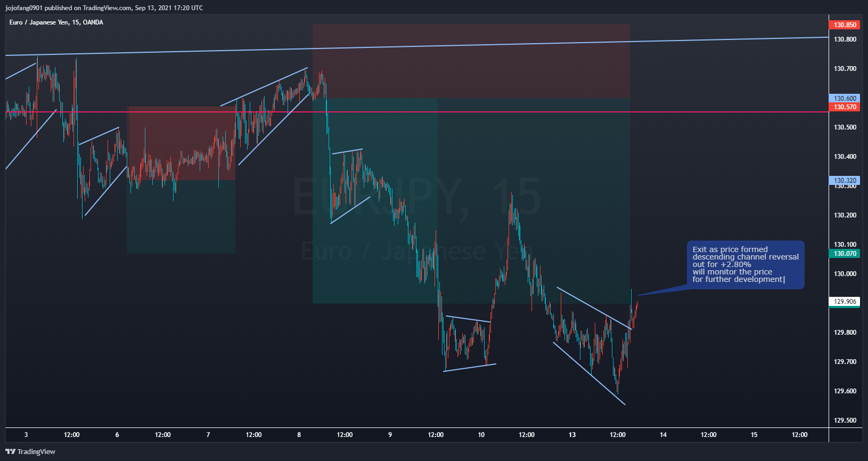Click the 129.700 price axis tick
The height and width of the screenshot is (461, 868).
coord(845,362)
